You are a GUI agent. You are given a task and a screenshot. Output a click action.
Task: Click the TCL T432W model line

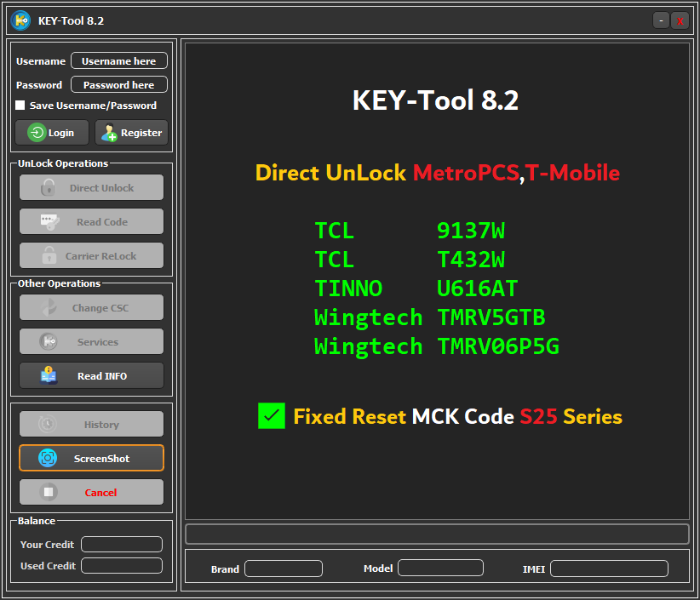410,260
